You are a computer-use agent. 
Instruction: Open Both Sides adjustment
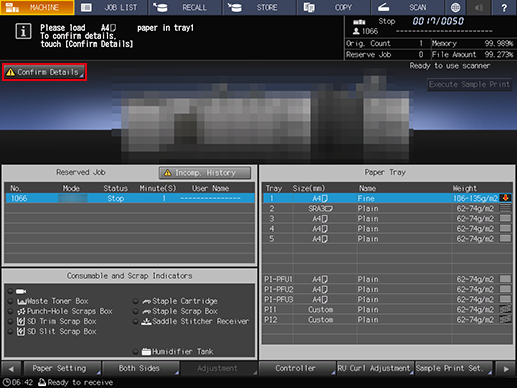tap(141, 368)
